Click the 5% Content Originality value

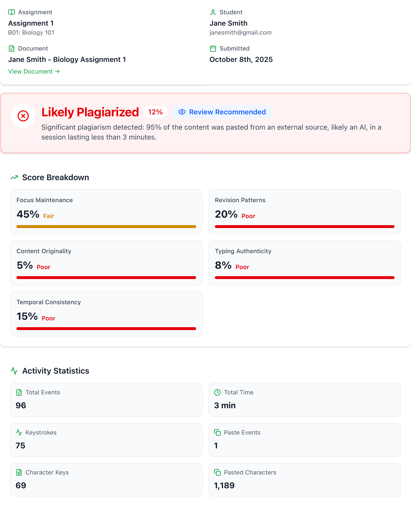(x=25, y=265)
